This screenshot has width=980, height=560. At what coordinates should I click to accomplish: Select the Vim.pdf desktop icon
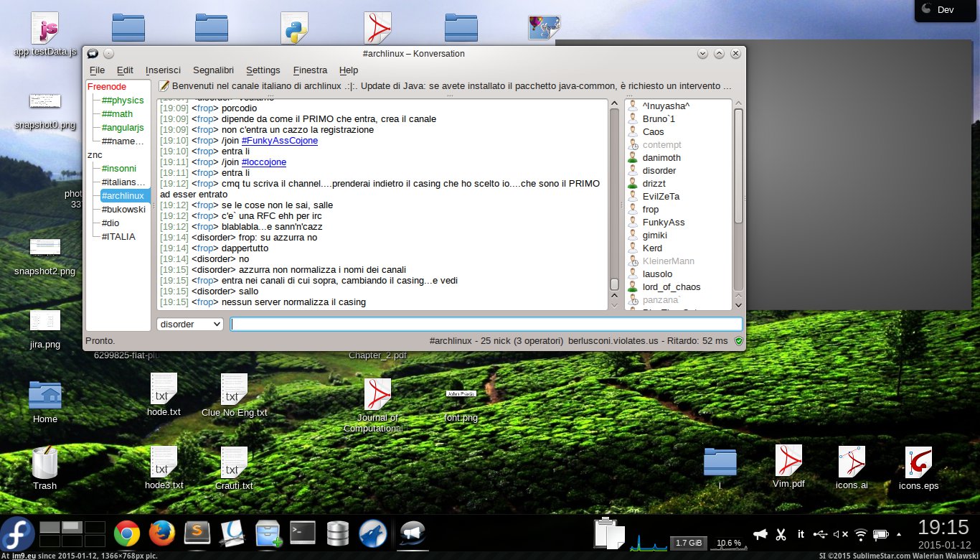coord(788,467)
